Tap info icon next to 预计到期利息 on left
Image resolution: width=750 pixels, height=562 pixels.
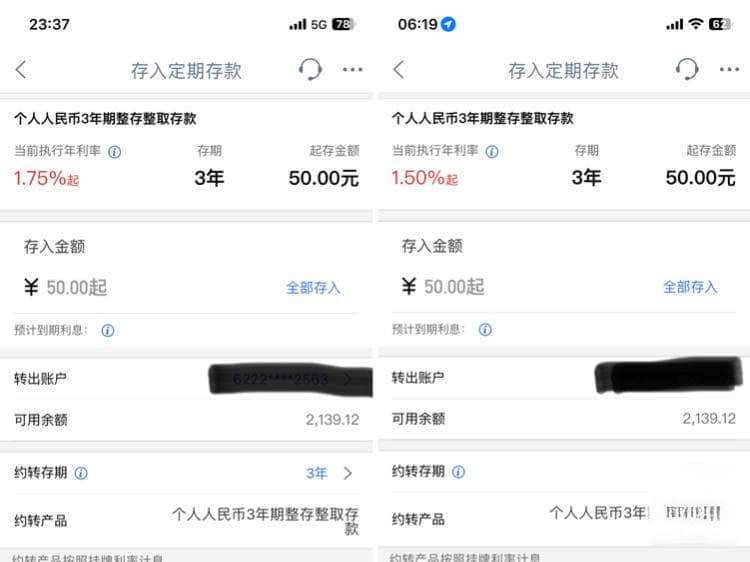click(x=108, y=331)
